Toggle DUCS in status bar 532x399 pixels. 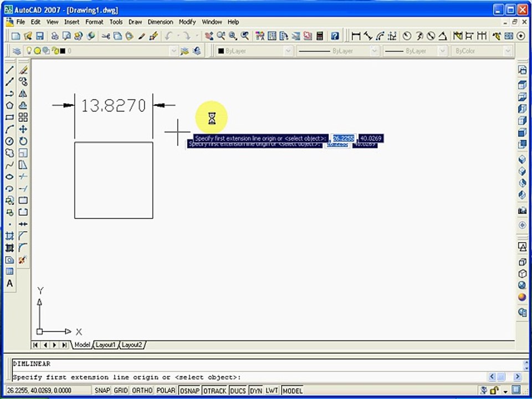pyautogui.click(x=238, y=391)
